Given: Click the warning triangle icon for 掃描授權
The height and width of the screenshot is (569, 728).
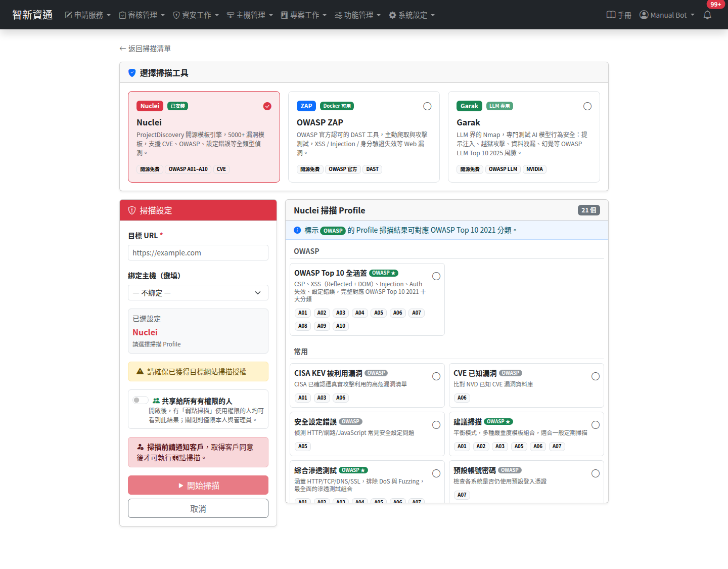Looking at the screenshot, I should coord(140,372).
